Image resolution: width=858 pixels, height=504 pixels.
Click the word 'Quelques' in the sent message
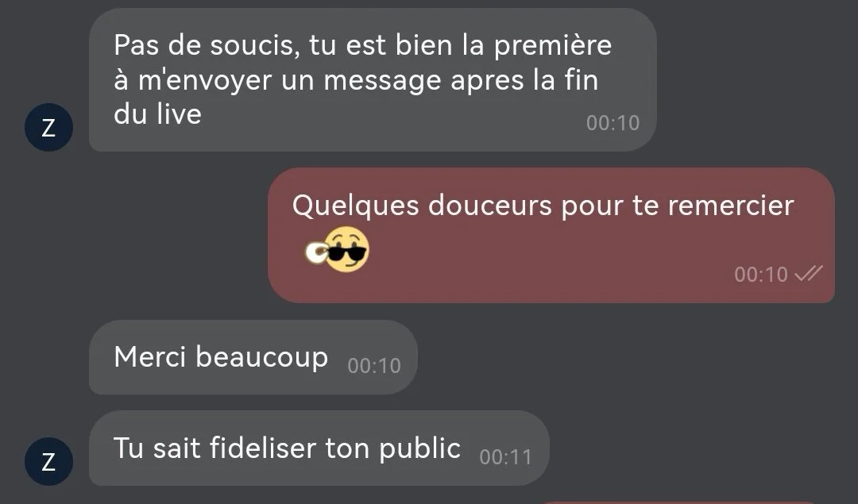[x=356, y=207]
